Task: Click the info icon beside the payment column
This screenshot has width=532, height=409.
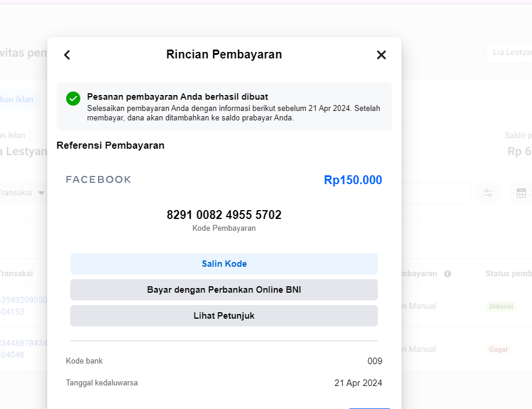Action: point(448,274)
